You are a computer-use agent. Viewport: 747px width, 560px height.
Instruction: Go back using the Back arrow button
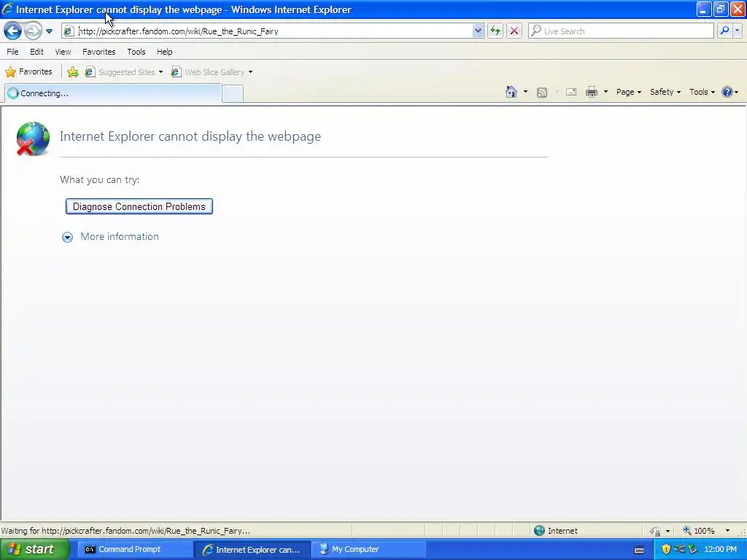(x=13, y=31)
